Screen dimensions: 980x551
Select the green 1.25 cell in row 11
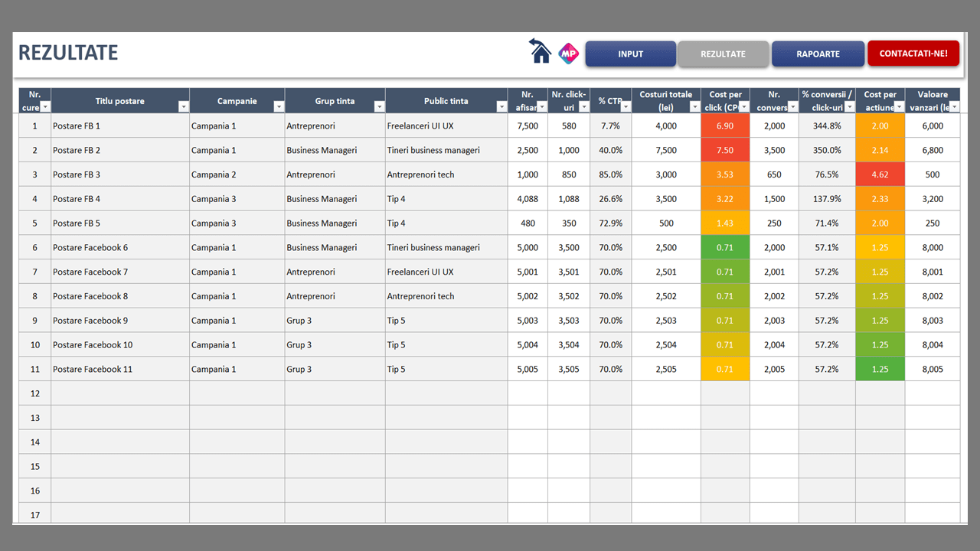[880, 369]
